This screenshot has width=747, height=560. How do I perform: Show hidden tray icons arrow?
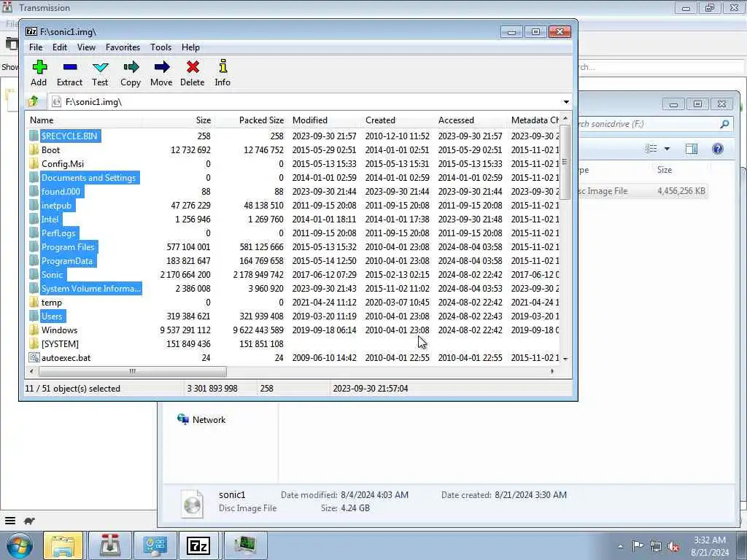pos(620,546)
